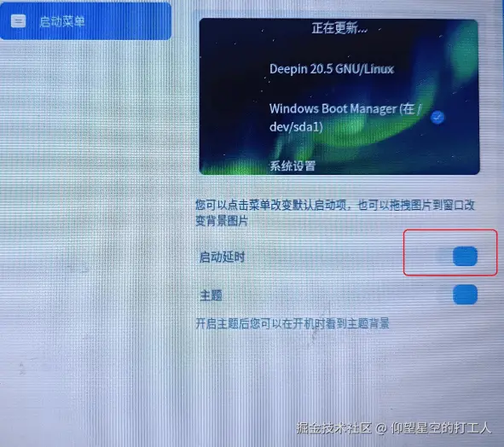The height and width of the screenshot is (447, 504).
Task: Click the hint about changing default boot item
Action: pos(335,205)
